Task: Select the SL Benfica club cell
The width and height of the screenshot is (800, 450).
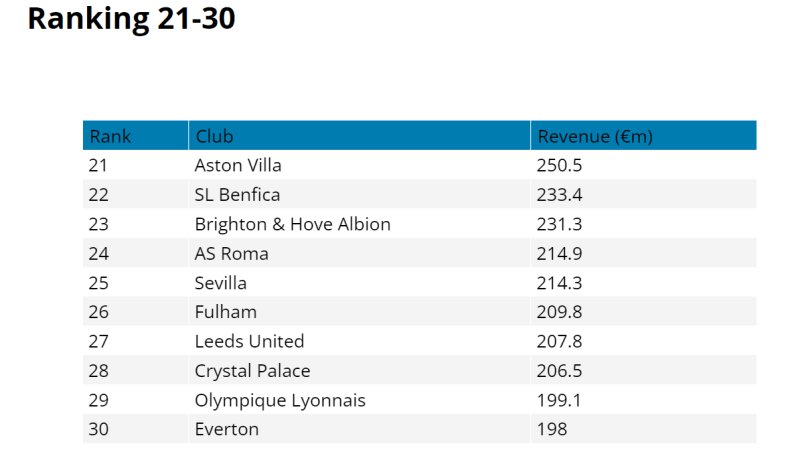Action: click(x=360, y=194)
